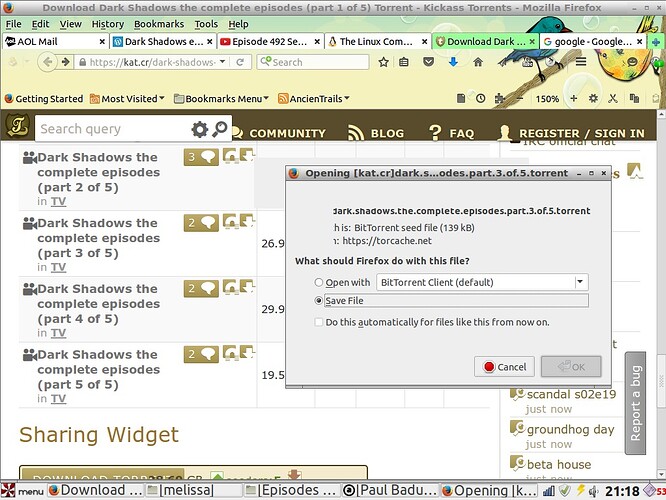
Task: Go to the Firefox home page icon
Action: click(478, 62)
